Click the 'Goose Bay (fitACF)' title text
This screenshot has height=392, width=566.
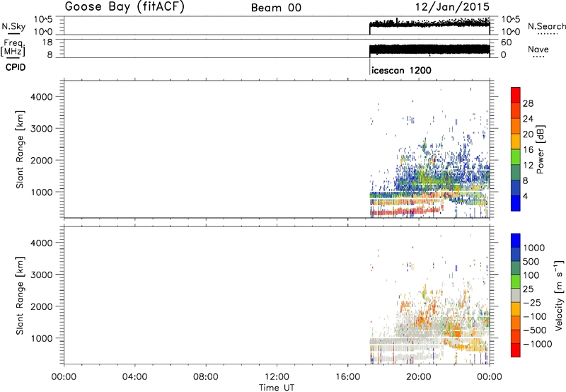click(125, 7)
